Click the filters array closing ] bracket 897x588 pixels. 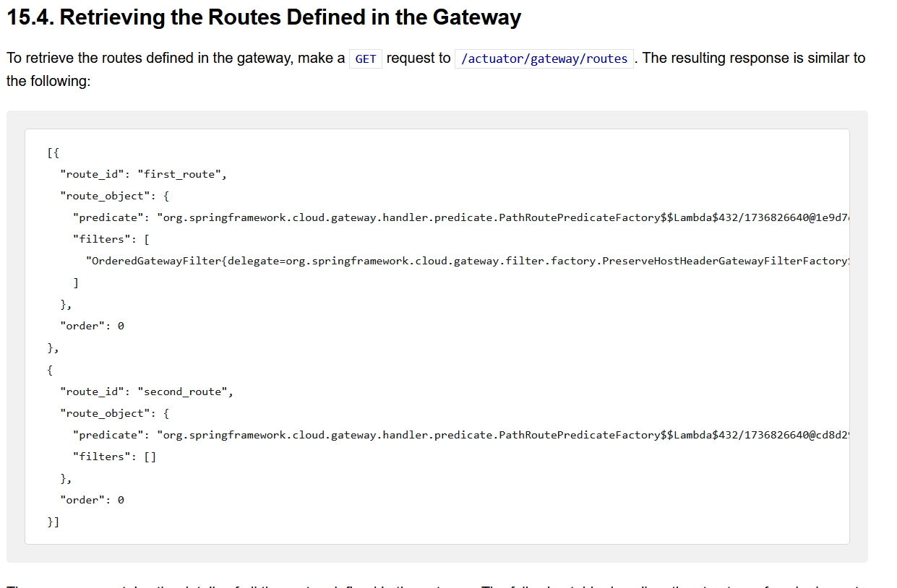(x=76, y=282)
